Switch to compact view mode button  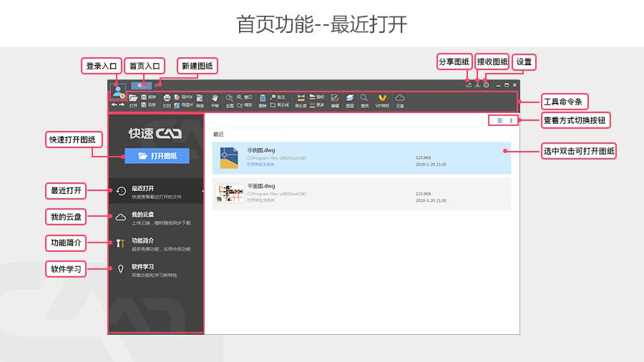[x=511, y=120]
